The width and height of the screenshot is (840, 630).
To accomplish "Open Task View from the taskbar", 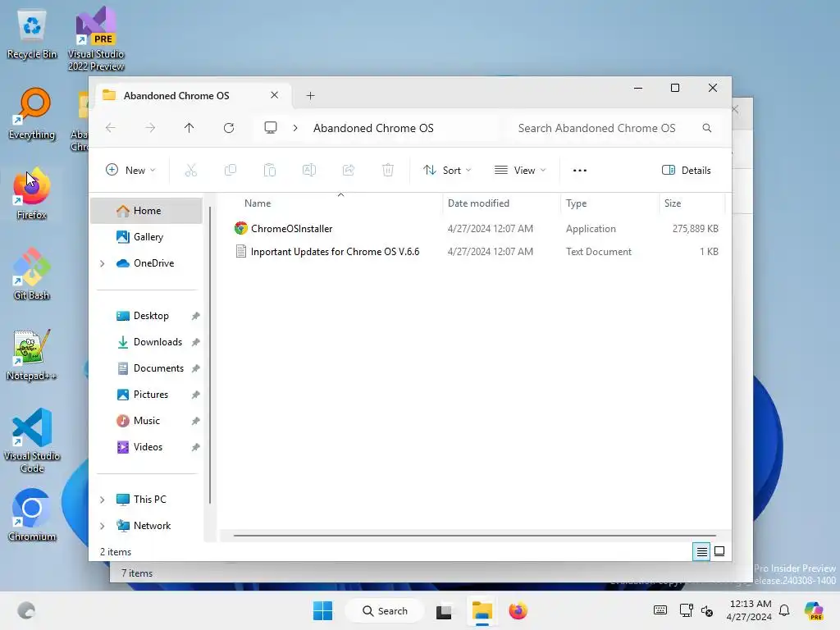I will point(444,611).
